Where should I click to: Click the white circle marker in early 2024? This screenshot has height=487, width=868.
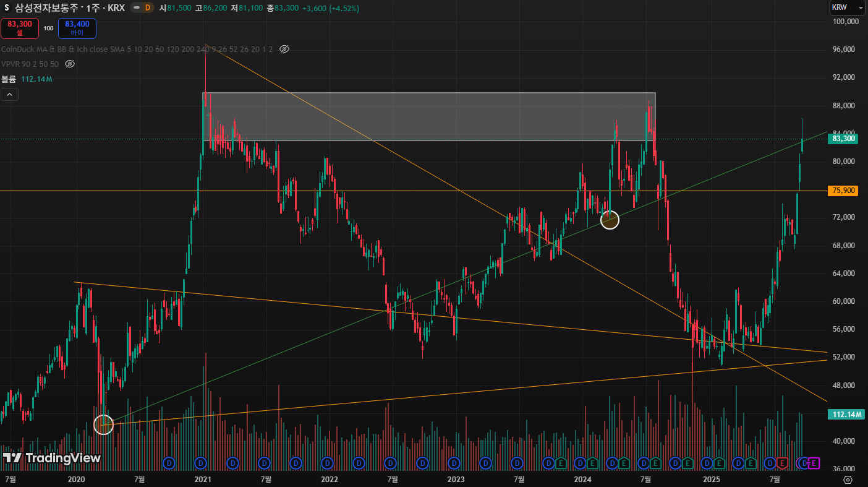(610, 220)
